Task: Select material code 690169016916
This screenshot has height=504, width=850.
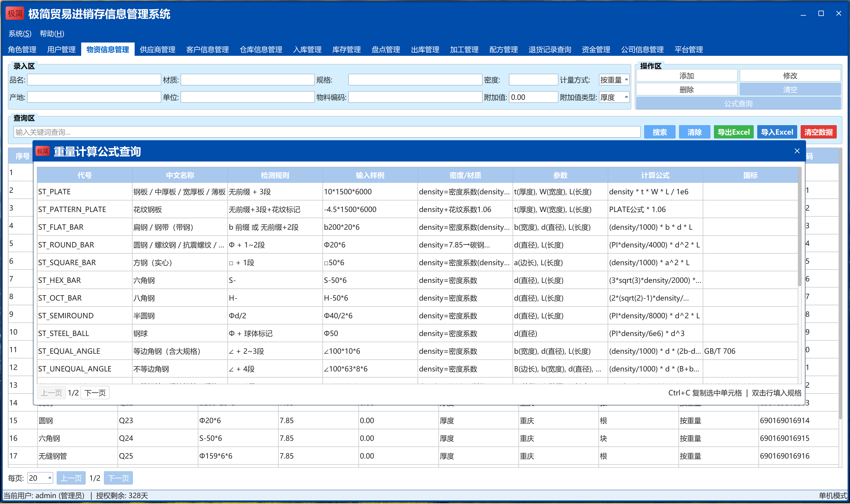Action: (x=798, y=456)
